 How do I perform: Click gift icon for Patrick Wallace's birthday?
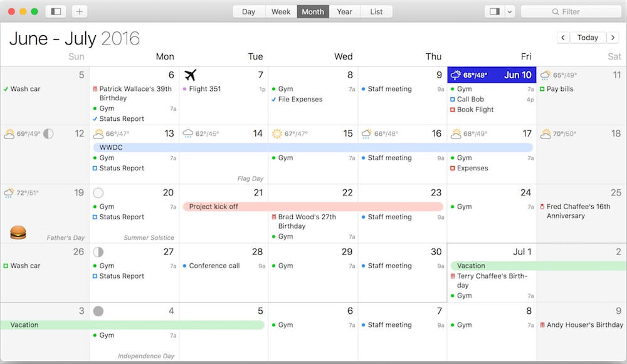coord(95,89)
